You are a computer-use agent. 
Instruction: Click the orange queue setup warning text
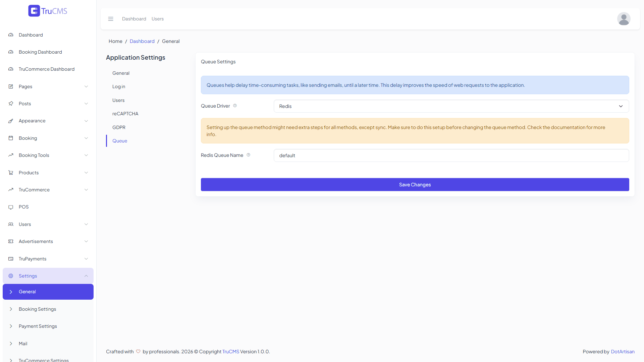(x=406, y=131)
